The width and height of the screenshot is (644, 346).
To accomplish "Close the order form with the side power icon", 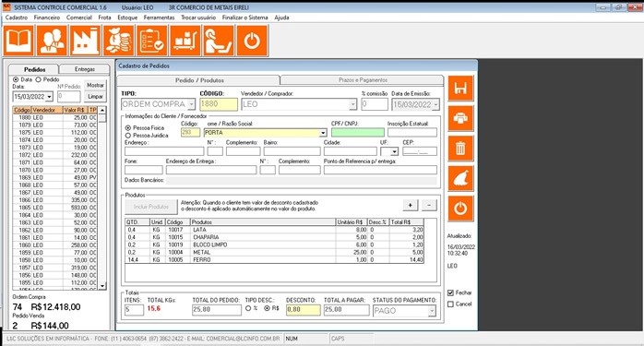I will pos(460,209).
